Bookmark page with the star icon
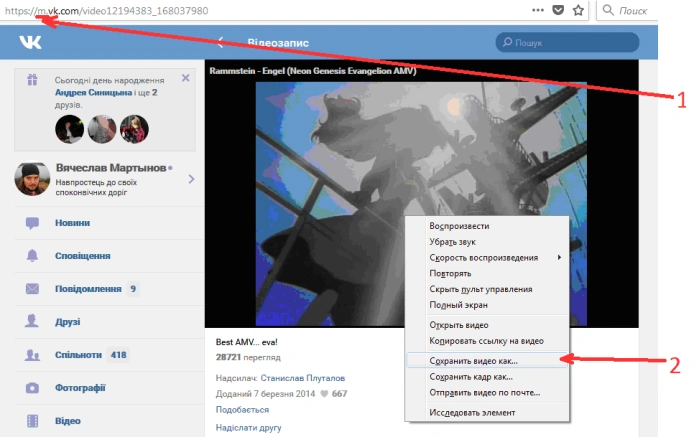This screenshot has height=437, width=699. (578, 10)
